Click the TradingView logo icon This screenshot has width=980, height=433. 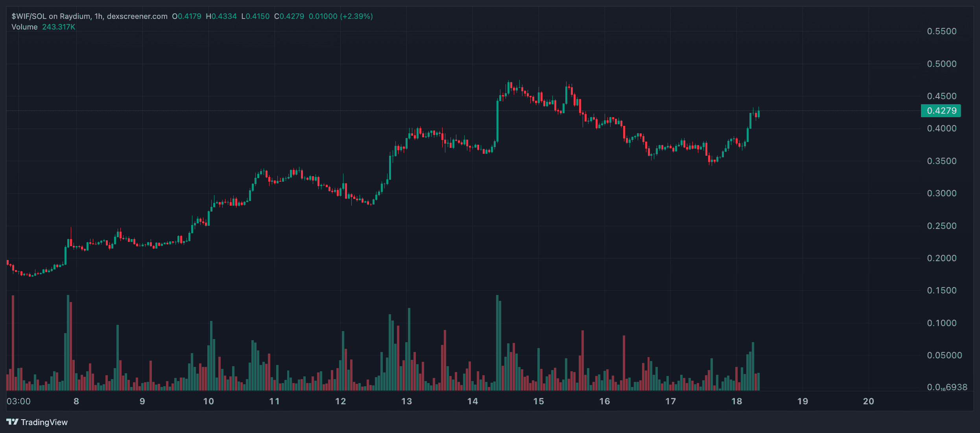pyautogui.click(x=12, y=422)
